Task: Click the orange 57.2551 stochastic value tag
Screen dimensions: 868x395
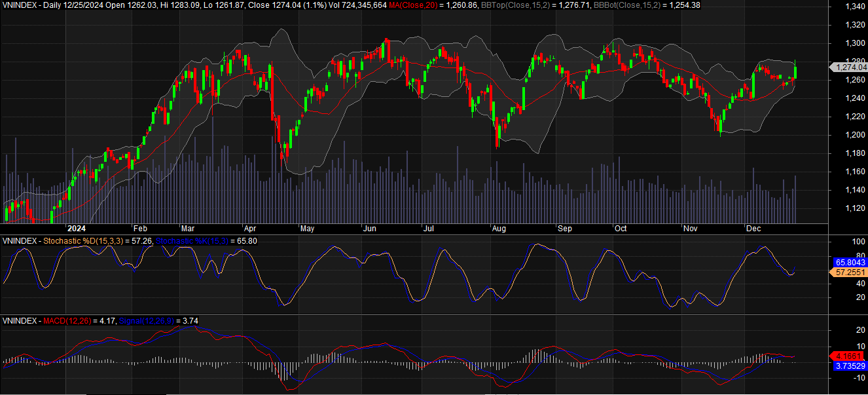Action: [x=850, y=271]
